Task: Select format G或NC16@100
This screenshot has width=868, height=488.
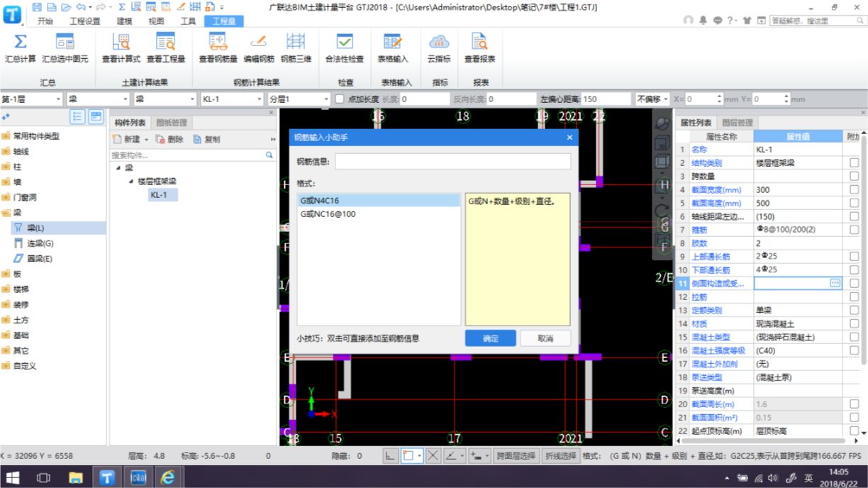Action: pos(379,213)
